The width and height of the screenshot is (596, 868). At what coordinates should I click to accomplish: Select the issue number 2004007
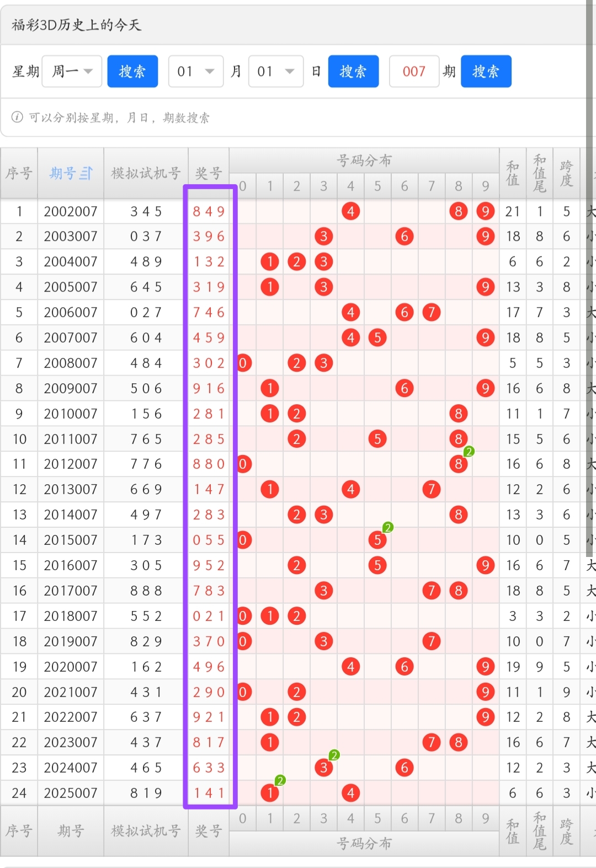(71, 261)
